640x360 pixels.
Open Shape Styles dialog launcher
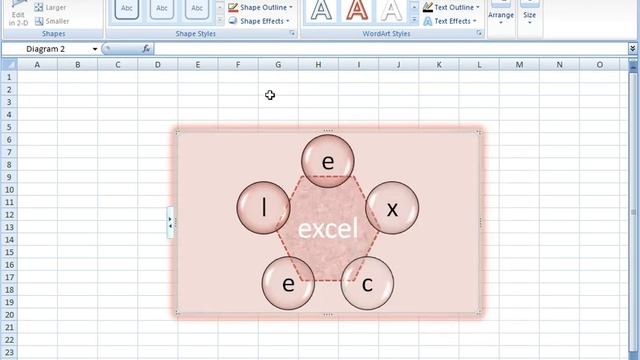(x=292, y=33)
